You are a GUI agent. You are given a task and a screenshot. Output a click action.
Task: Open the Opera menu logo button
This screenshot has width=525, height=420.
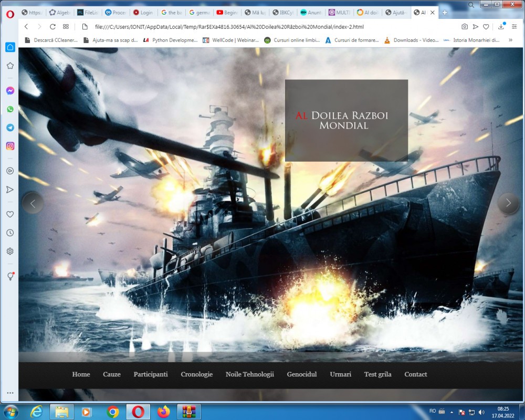tap(10, 14)
